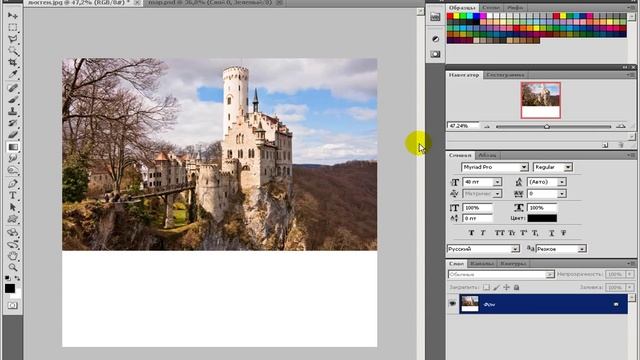
Task: Select the 3D Orbit camera tool
Action: coord(13,244)
